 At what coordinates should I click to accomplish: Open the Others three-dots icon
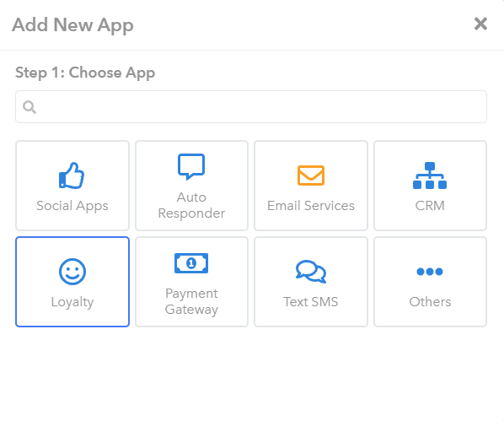pyautogui.click(x=430, y=272)
